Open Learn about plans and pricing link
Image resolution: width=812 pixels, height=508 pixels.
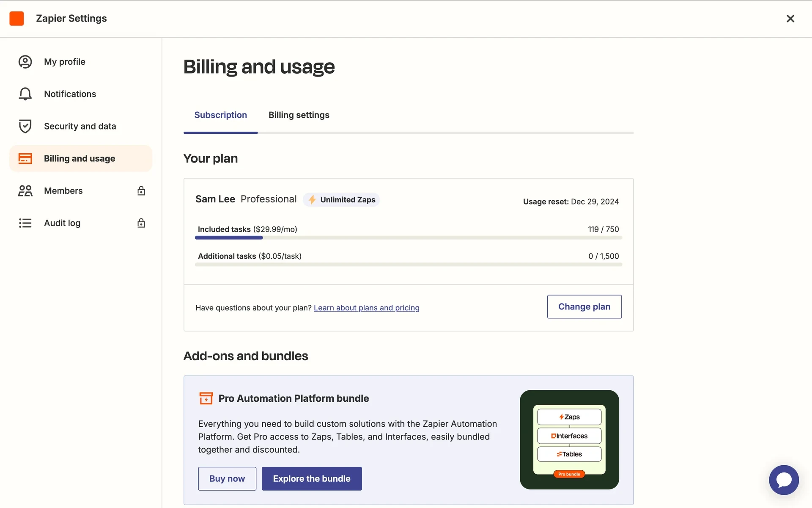pos(366,308)
